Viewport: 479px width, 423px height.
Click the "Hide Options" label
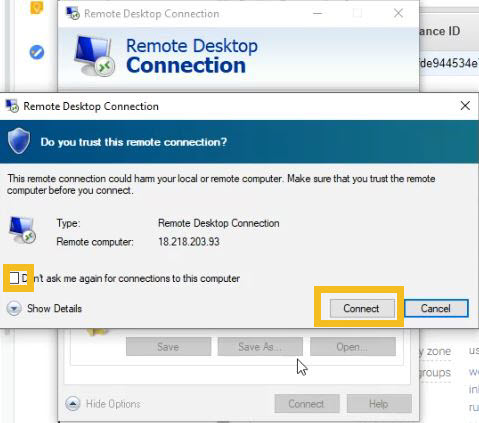pos(113,404)
